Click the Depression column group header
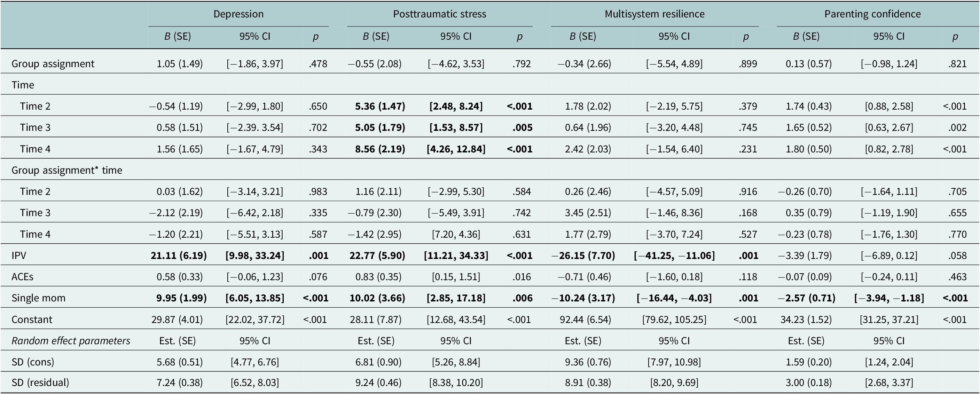 (238, 14)
